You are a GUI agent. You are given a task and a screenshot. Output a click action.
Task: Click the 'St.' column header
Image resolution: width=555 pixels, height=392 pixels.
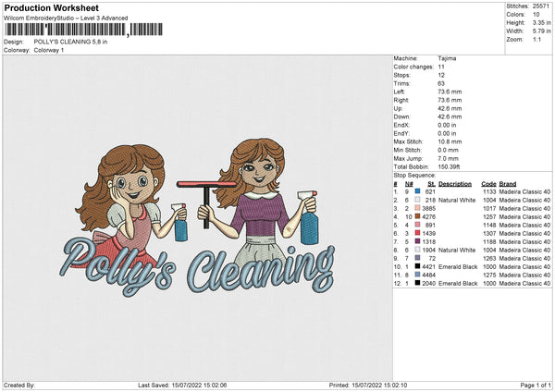point(431,184)
